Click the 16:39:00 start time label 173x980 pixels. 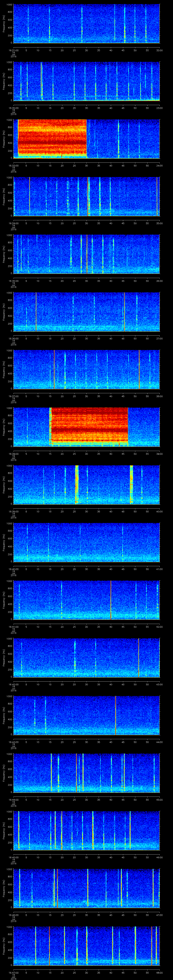pyautogui.click(x=14, y=511)
